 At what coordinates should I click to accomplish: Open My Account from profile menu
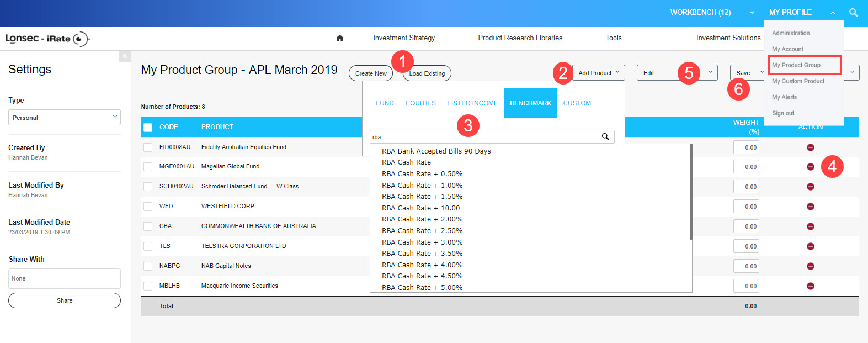[787, 49]
